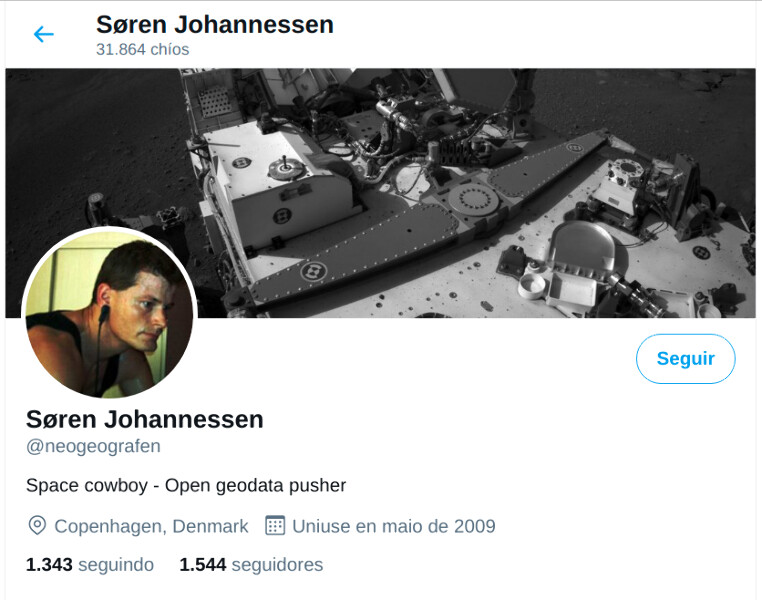Click the 31.864 chíos count
This screenshot has width=762, height=600.
tap(142, 50)
